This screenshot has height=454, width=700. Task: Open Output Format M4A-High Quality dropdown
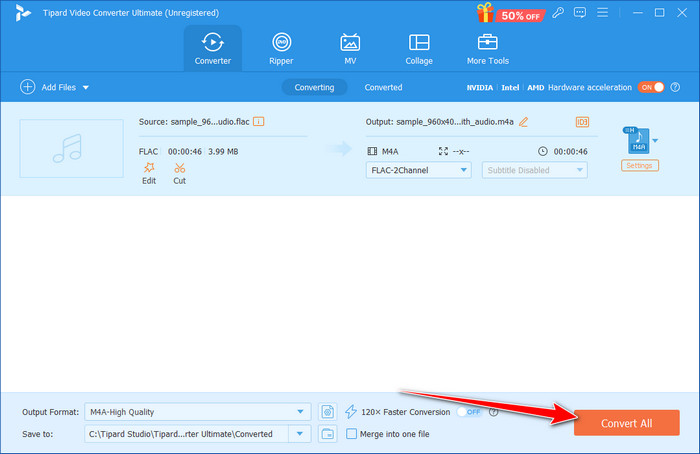click(x=197, y=412)
